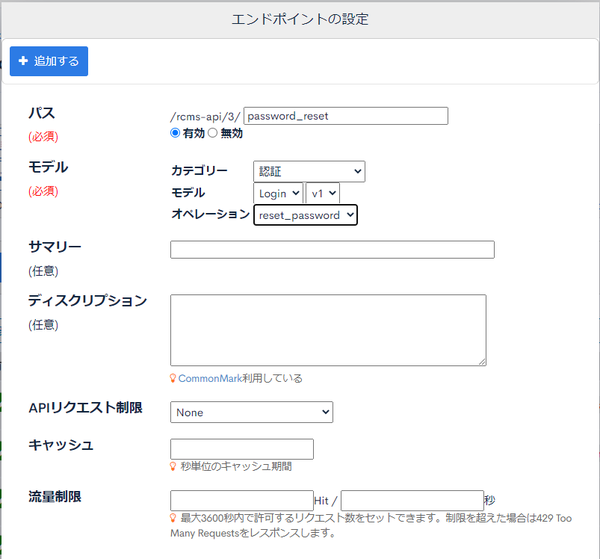Click the path input containing password_reset

pyautogui.click(x=346, y=116)
